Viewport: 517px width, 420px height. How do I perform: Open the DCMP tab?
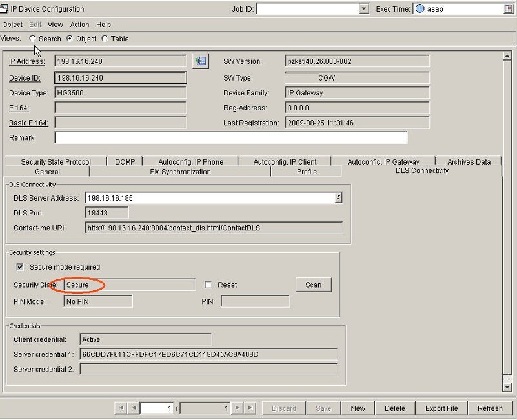(125, 161)
